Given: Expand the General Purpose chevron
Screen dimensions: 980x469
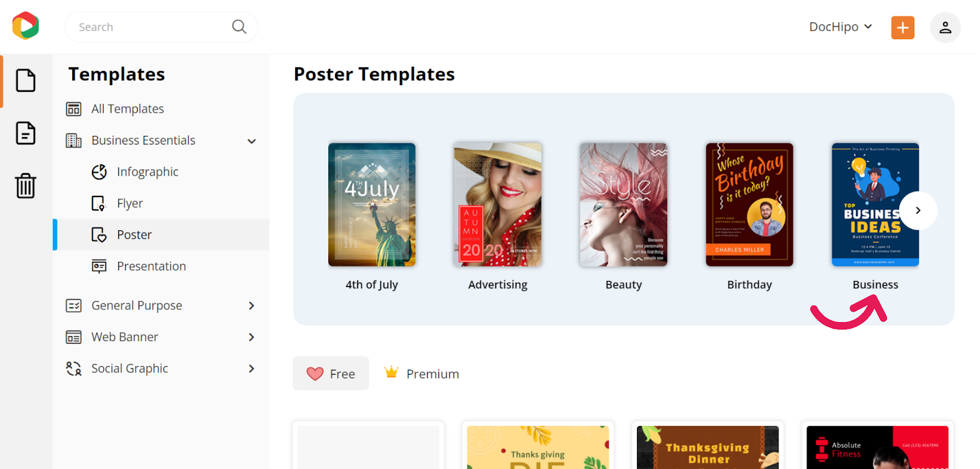Looking at the screenshot, I should [x=252, y=306].
